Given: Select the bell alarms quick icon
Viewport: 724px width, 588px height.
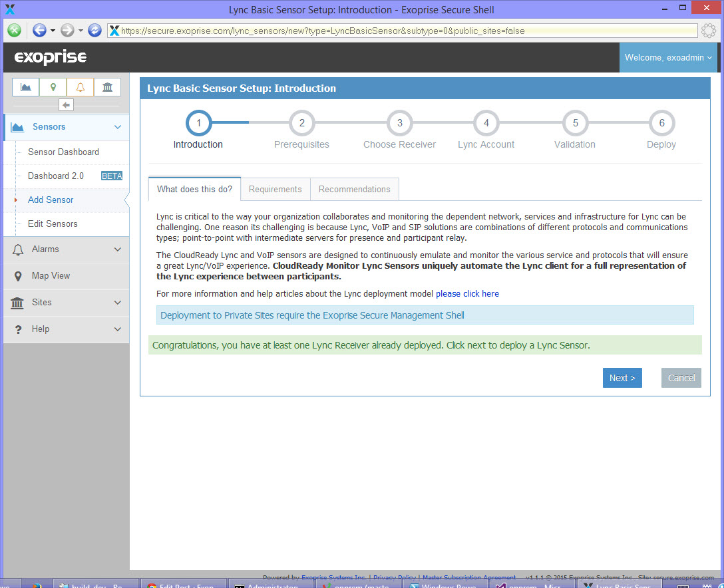Looking at the screenshot, I should [x=81, y=87].
